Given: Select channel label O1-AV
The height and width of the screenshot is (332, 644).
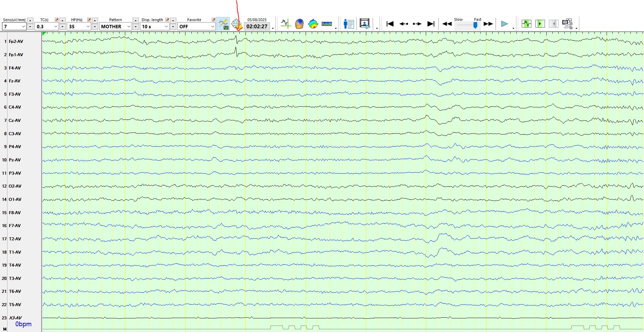Looking at the screenshot, I should pyautogui.click(x=15, y=200).
